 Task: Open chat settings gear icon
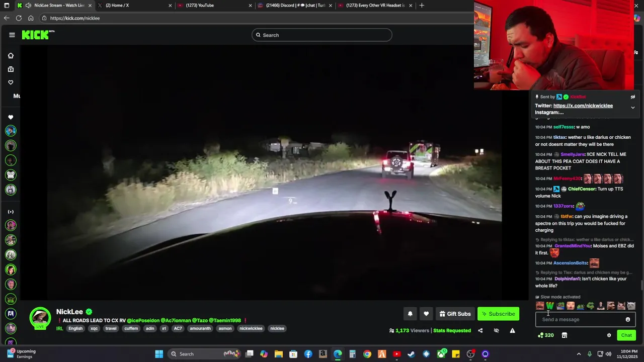(x=609, y=335)
